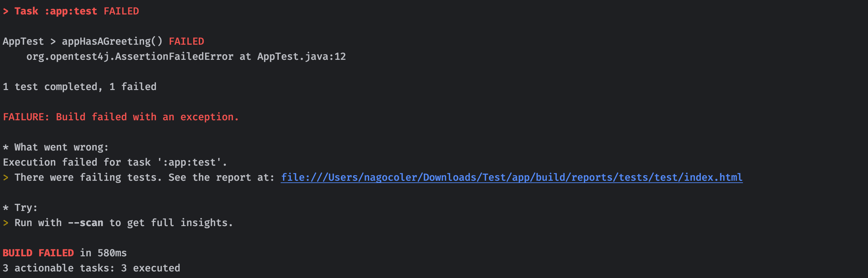Viewport: 868px width, 278px height.
Task: Click the AppTest.java:12 file reference
Action: point(301,57)
